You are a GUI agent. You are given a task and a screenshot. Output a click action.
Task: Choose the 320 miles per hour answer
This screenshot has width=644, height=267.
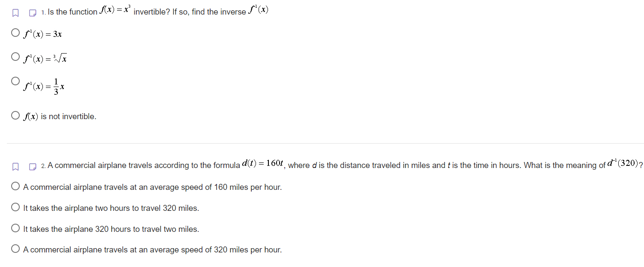[x=15, y=249]
